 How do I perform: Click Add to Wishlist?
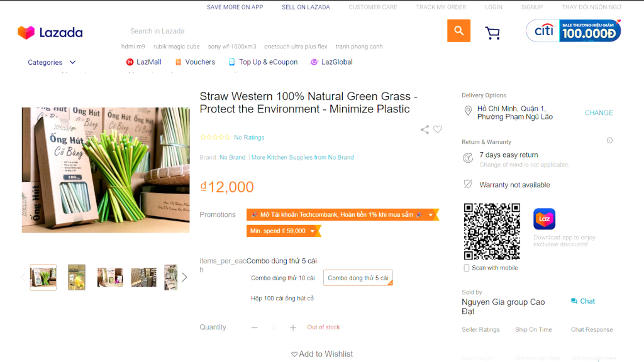[x=321, y=354]
